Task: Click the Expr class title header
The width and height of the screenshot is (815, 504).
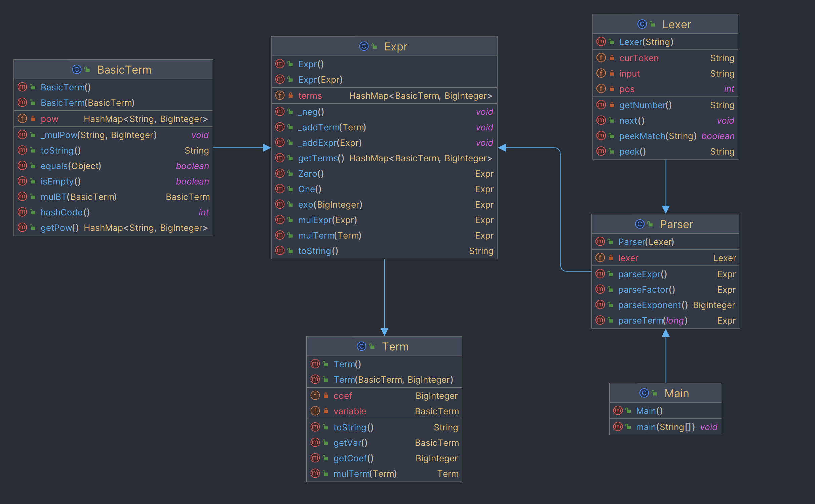Action: pos(384,46)
